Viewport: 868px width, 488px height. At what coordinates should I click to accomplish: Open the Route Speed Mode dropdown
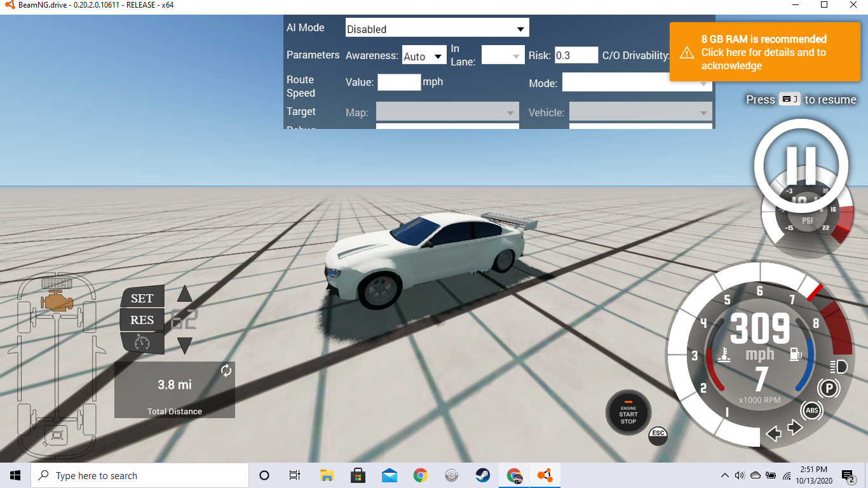click(637, 82)
